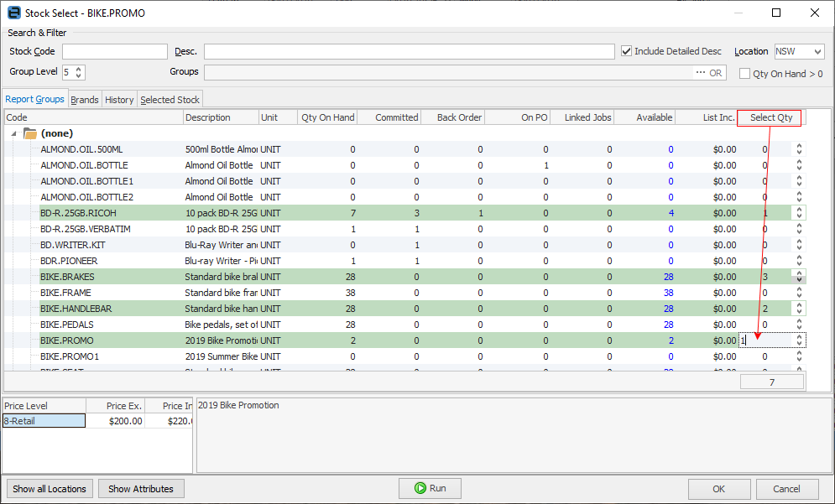Decrease Select Qty for BIKE.HANDLEBAR row
The image size is (835, 504).
coord(799,312)
